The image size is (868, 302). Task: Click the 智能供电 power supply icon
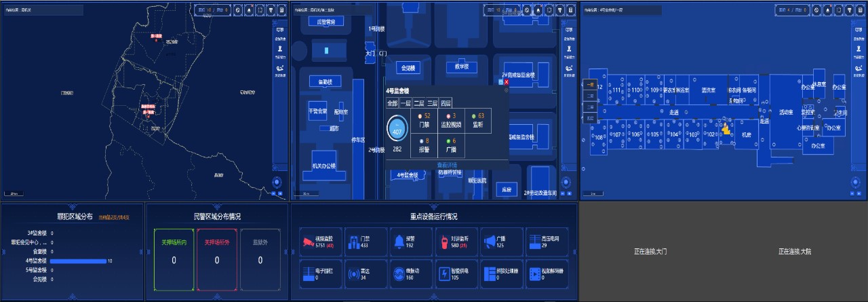coord(444,274)
